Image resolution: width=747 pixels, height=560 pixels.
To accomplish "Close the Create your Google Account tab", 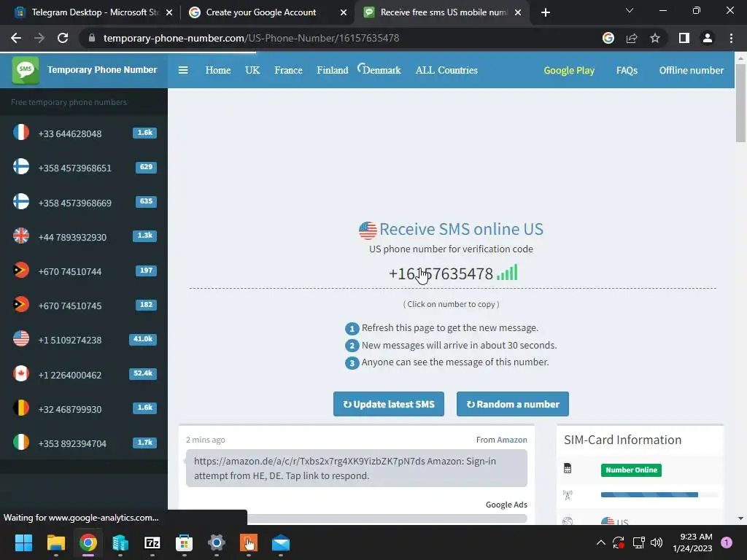I will (344, 12).
